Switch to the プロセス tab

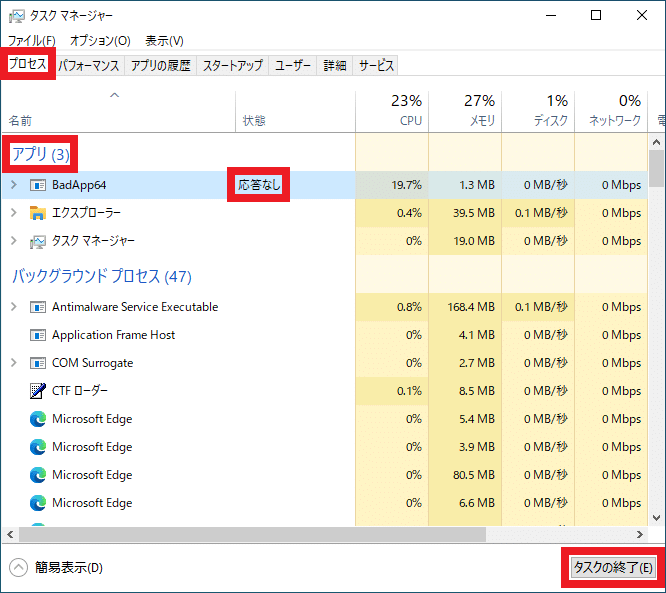pos(28,64)
